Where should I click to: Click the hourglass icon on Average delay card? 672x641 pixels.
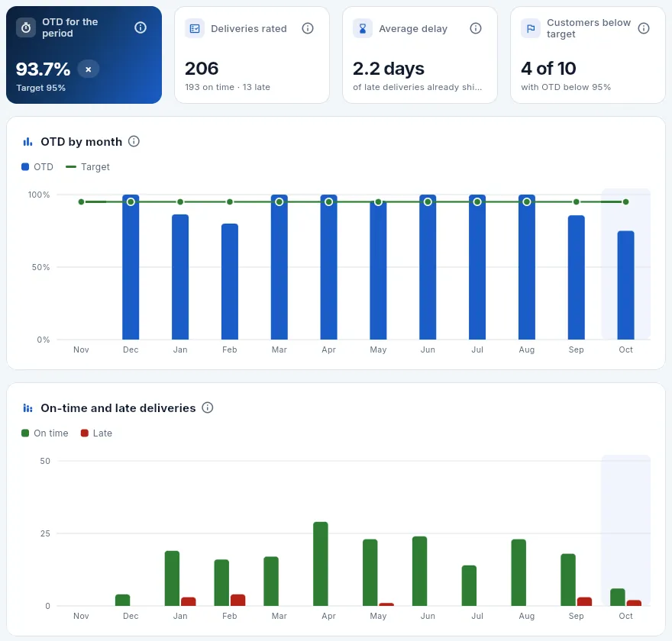363,29
